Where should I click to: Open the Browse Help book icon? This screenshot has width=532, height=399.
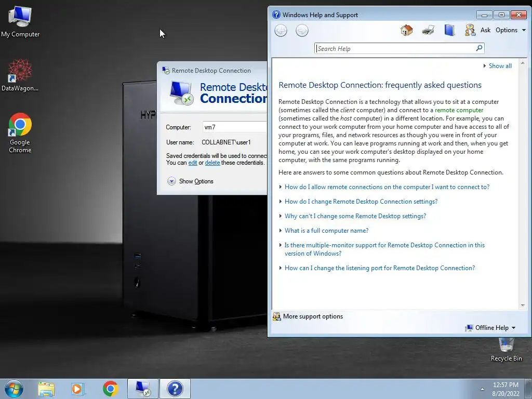point(449,30)
